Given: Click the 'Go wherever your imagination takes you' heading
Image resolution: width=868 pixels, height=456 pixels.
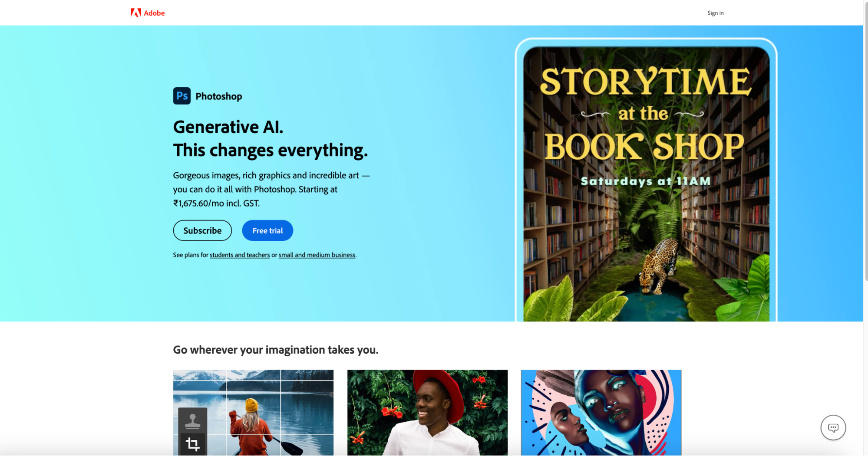Looking at the screenshot, I should (x=276, y=350).
